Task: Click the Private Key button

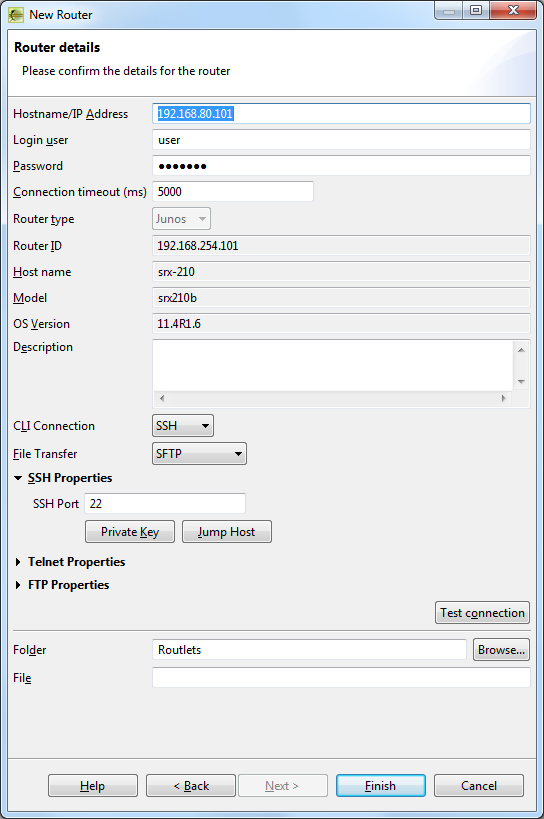Action: pyautogui.click(x=130, y=532)
